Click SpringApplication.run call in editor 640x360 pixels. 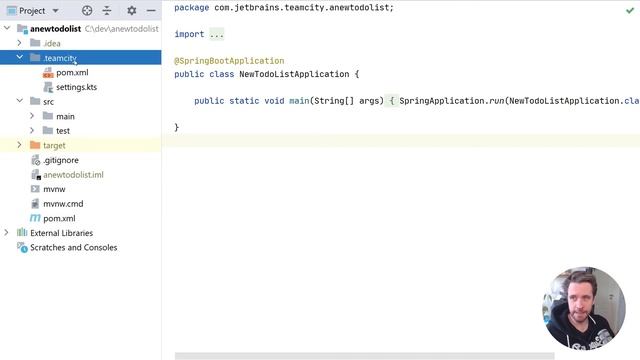(452, 100)
